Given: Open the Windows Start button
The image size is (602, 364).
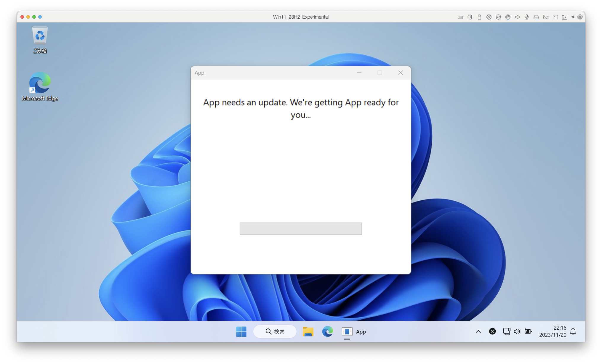Looking at the screenshot, I should 241,331.
